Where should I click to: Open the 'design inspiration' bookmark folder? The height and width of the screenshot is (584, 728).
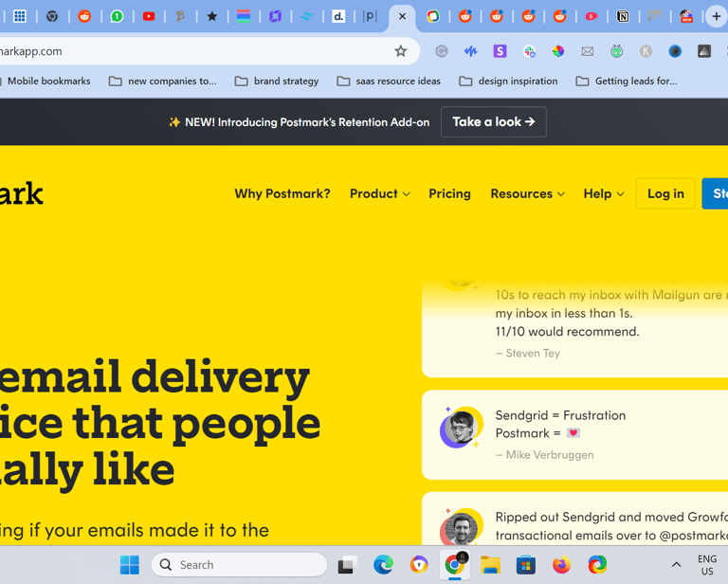509,82
